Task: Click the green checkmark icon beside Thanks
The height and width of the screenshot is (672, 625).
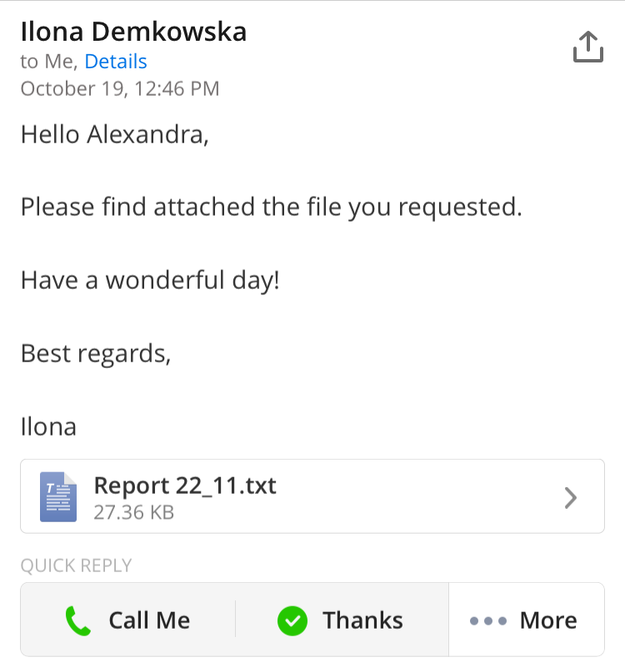Action: pos(291,620)
